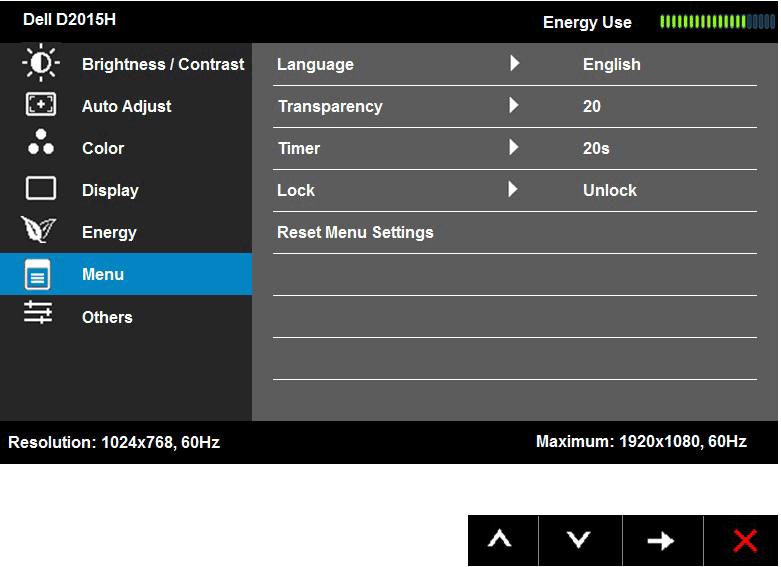The height and width of the screenshot is (567, 781).
Task: Select the Brightness / Contrast sun icon
Action: pyautogui.click(x=41, y=63)
